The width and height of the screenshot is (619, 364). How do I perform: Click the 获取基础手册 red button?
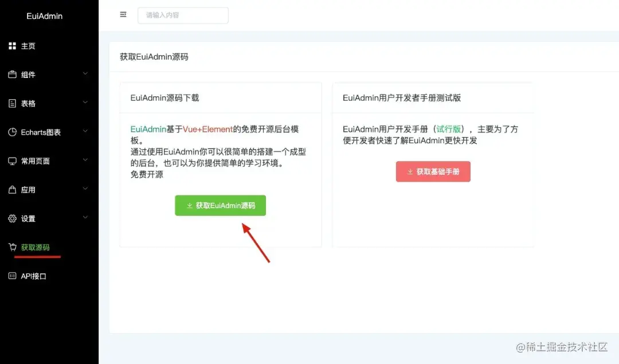(433, 171)
